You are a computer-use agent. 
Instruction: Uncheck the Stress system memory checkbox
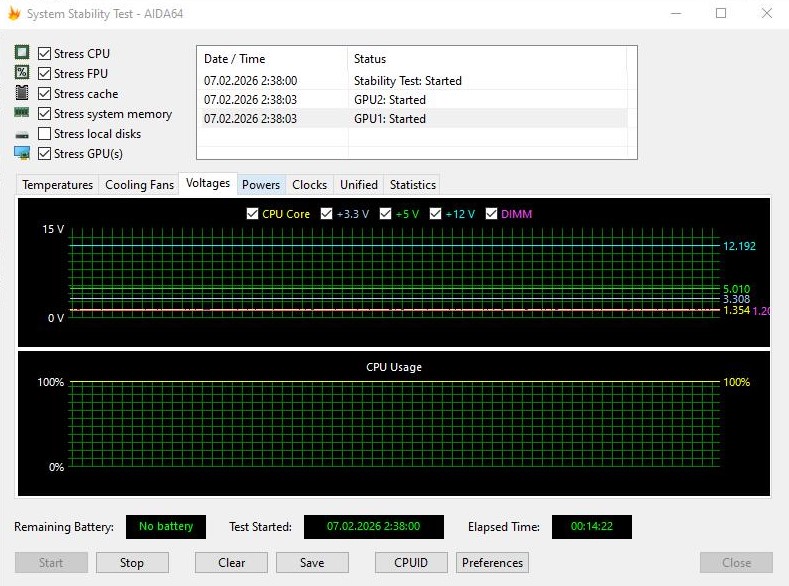(44, 114)
